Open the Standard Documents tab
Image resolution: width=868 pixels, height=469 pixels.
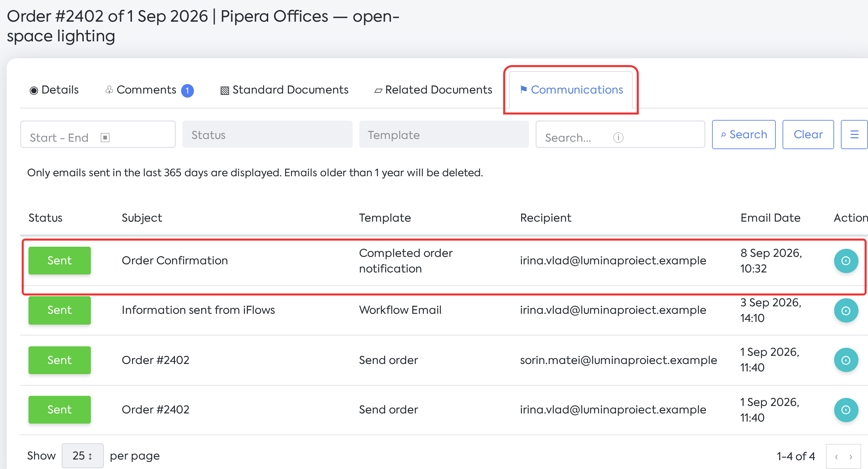tap(284, 90)
